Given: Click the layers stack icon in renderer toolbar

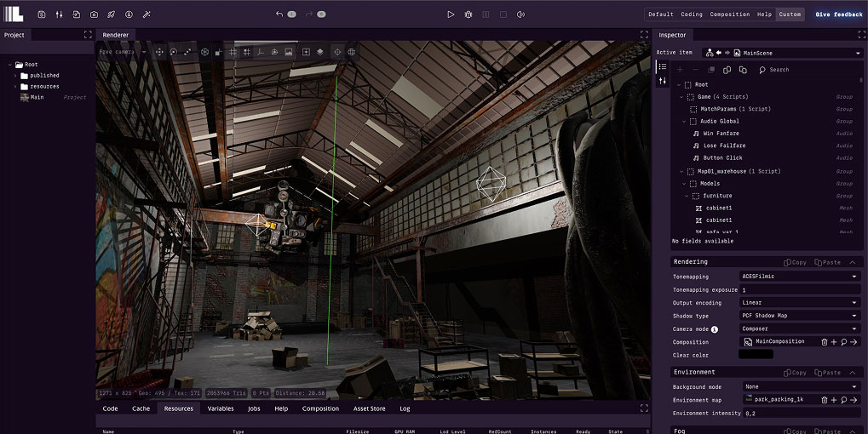Looking at the screenshot, I should coord(320,52).
